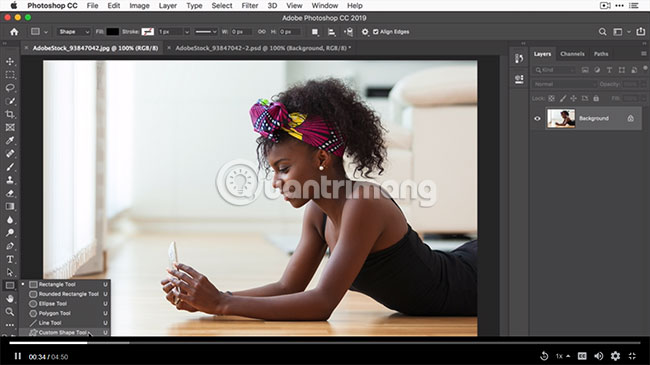This screenshot has width=650, height=365.
Task: Click the Share icon at top right
Action: pos(640,32)
